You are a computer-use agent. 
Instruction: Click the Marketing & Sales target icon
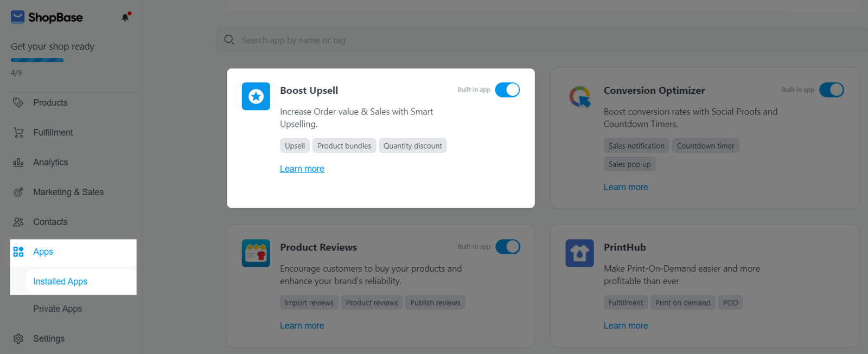click(18, 192)
